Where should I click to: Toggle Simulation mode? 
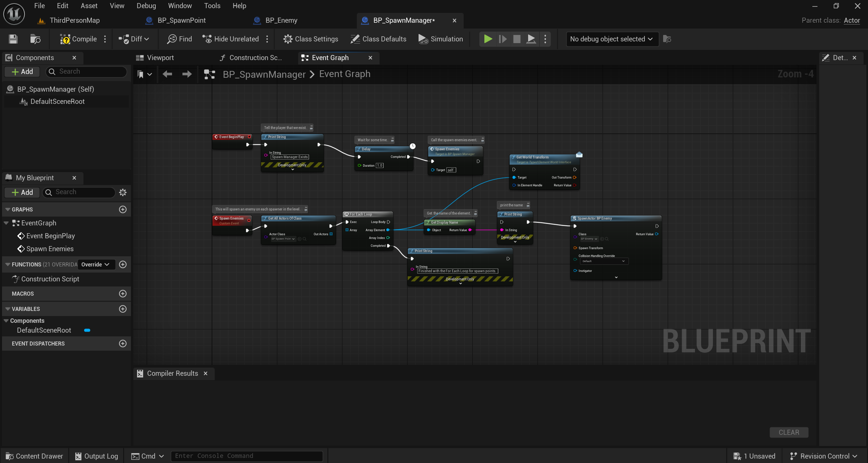point(441,39)
